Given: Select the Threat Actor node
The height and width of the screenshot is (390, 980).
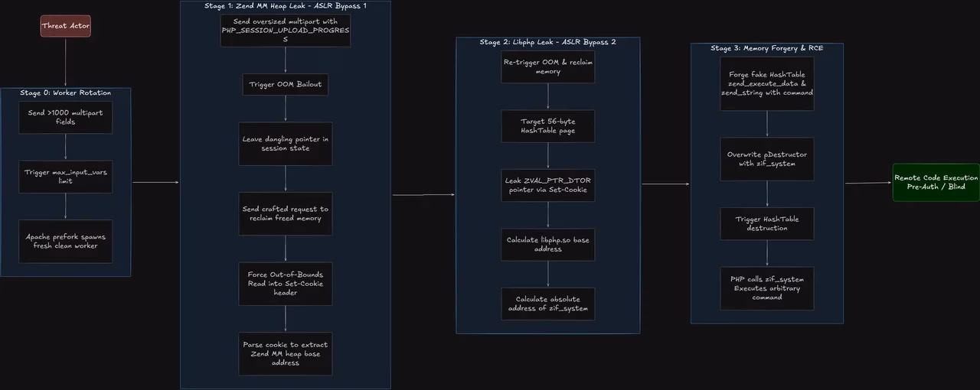Looking at the screenshot, I should click(x=65, y=26).
